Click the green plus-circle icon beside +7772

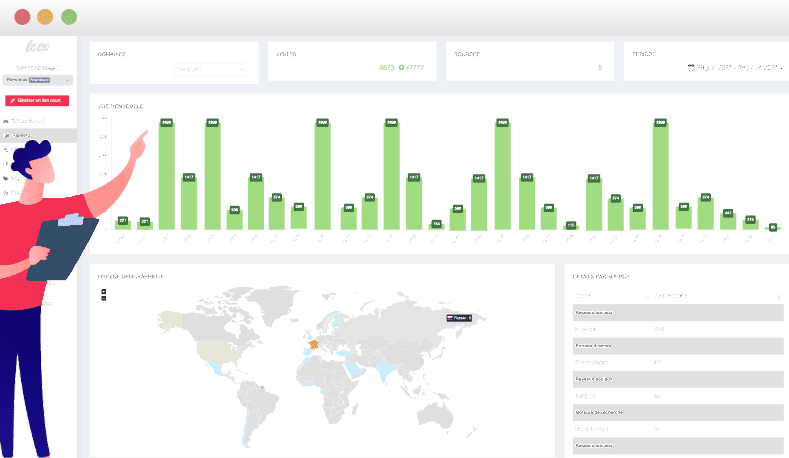pyautogui.click(x=402, y=67)
